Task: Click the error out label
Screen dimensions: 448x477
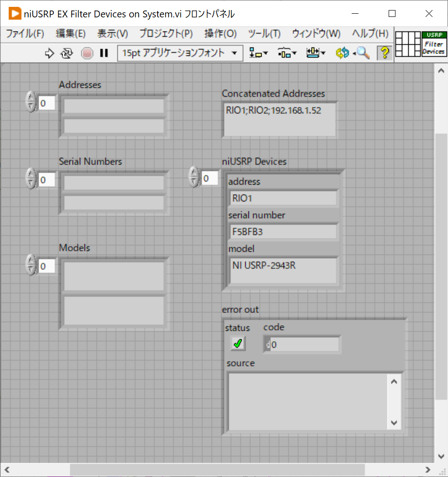Action: tap(240, 309)
